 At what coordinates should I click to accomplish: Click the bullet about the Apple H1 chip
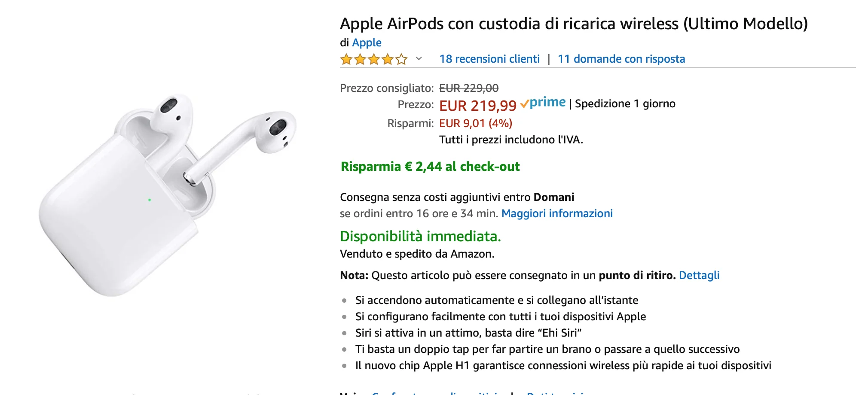click(x=564, y=366)
